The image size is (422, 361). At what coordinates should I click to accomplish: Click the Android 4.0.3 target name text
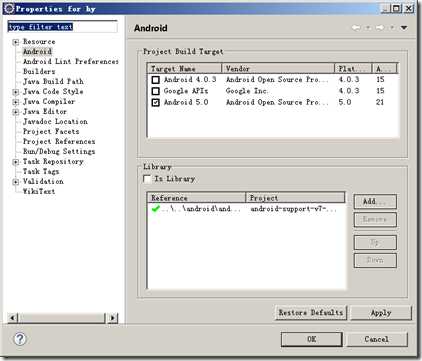[190, 80]
